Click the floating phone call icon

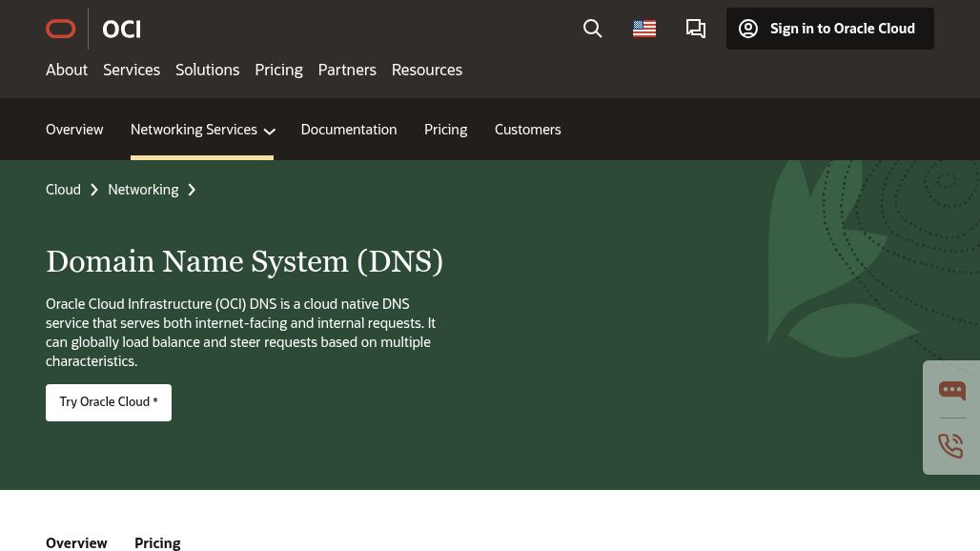tap(951, 445)
